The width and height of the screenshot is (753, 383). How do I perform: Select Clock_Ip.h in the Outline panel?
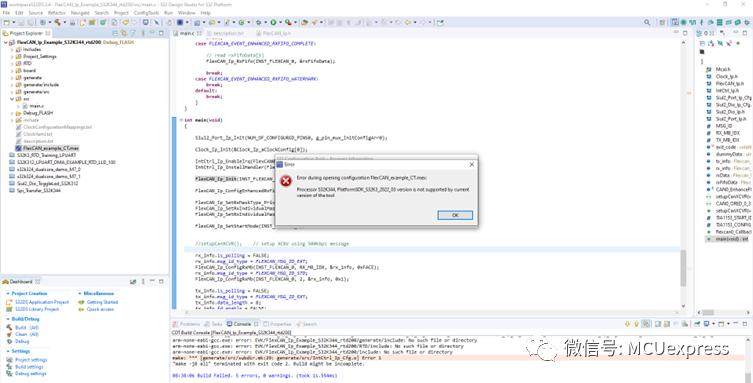click(727, 76)
